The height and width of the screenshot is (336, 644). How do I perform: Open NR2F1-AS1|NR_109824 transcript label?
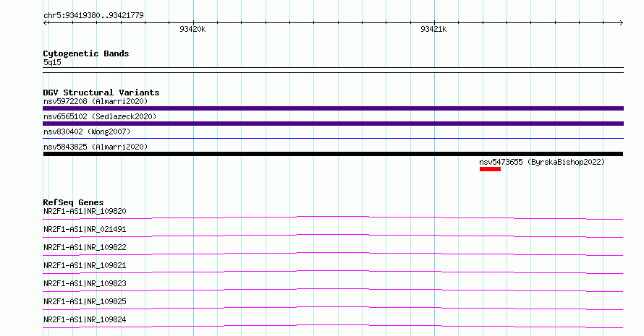[85, 319]
